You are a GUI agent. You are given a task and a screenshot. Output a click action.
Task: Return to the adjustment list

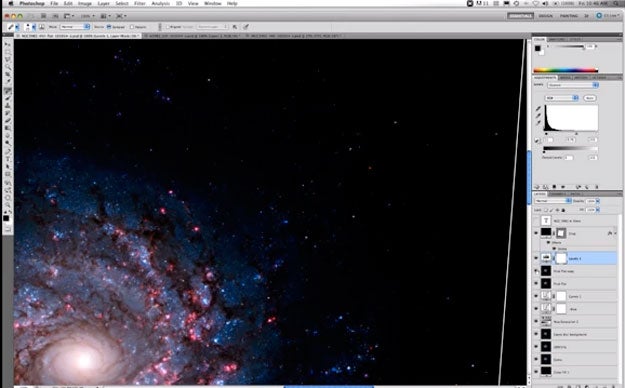point(537,187)
